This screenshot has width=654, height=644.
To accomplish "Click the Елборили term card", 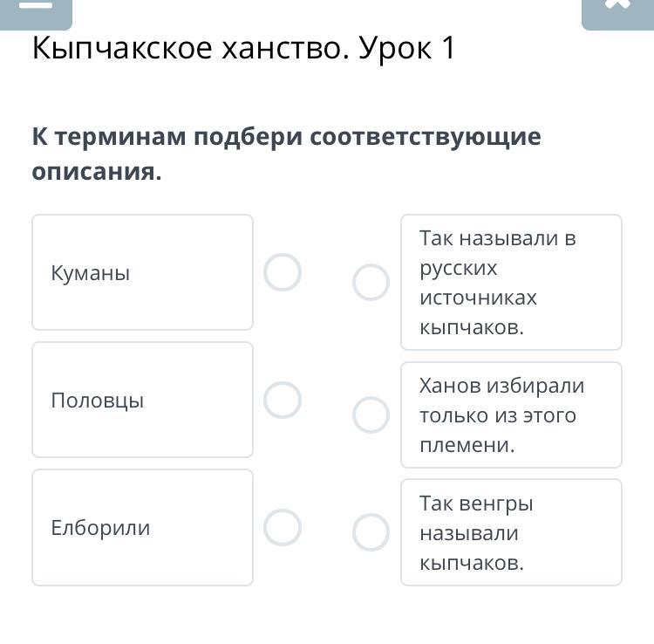I will point(142,527).
